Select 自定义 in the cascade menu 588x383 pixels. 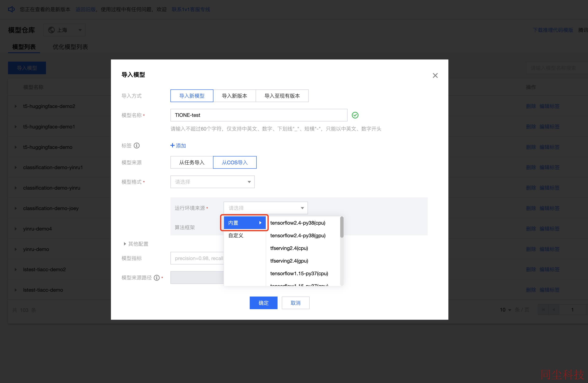(x=245, y=236)
